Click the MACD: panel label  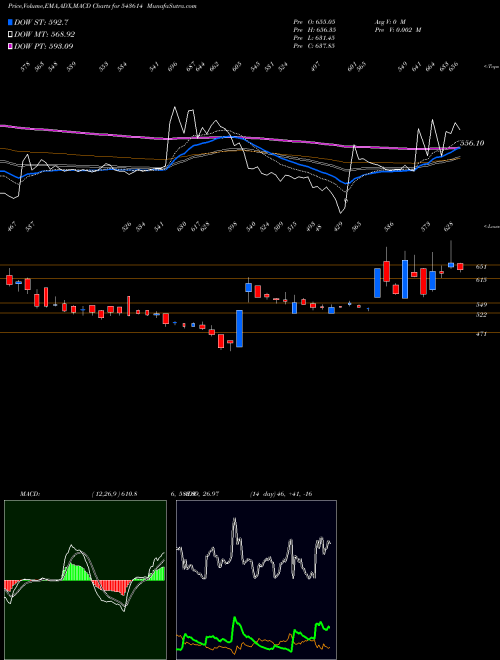29,494
